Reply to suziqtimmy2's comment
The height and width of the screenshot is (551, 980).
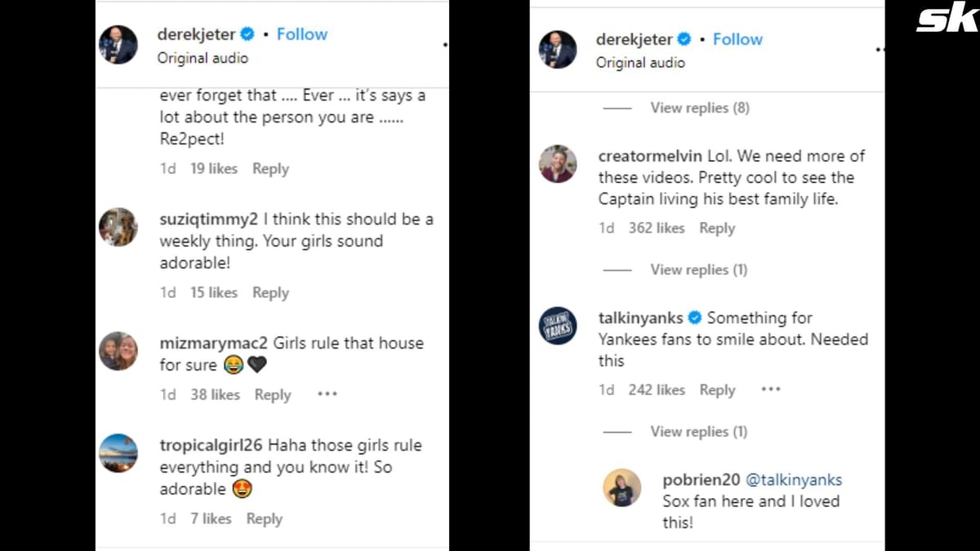(x=270, y=292)
